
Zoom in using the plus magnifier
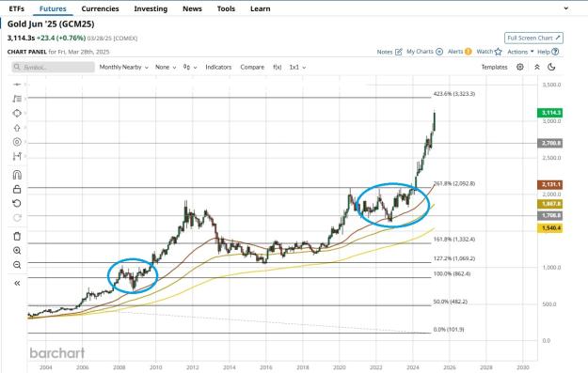[x=17, y=251]
